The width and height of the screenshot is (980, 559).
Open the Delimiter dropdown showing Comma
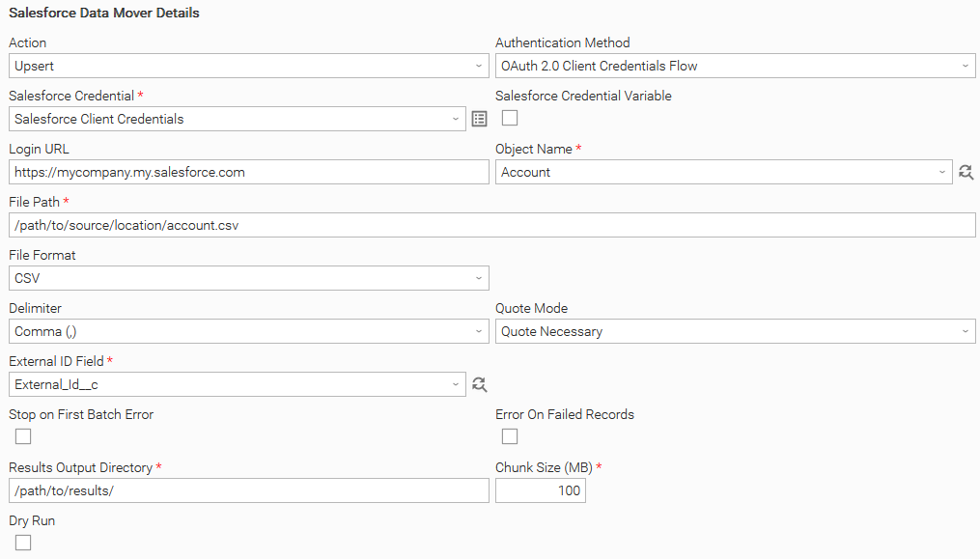(x=249, y=331)
